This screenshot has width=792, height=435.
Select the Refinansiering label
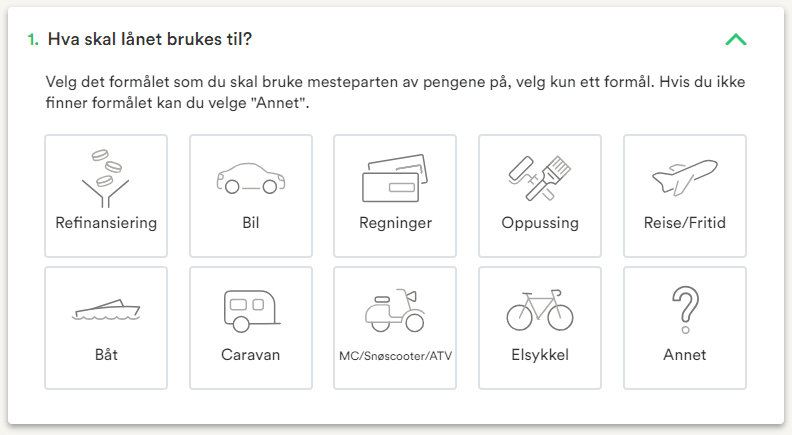coord(106,223)
